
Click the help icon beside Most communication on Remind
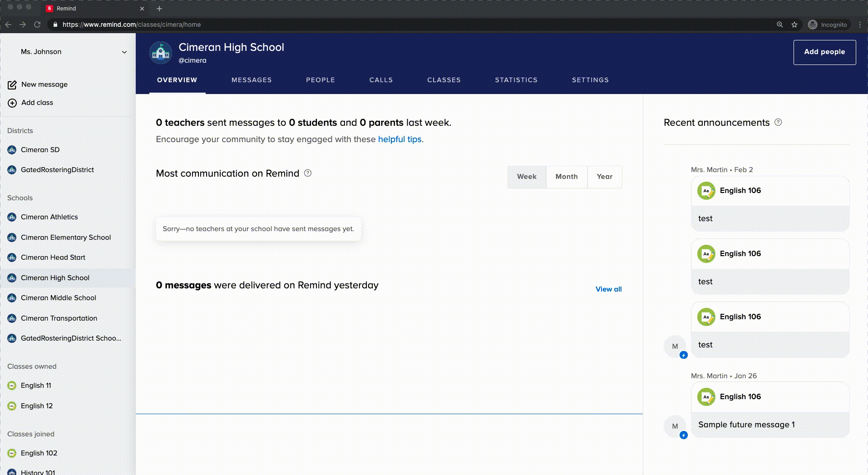tap(308, 173)
